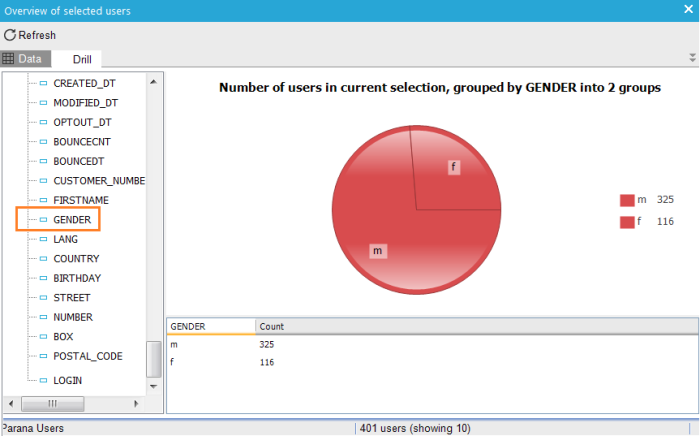Click the Data tab grid icon
The height and width of the screenshot is (436, 700).
click(8, 60)
